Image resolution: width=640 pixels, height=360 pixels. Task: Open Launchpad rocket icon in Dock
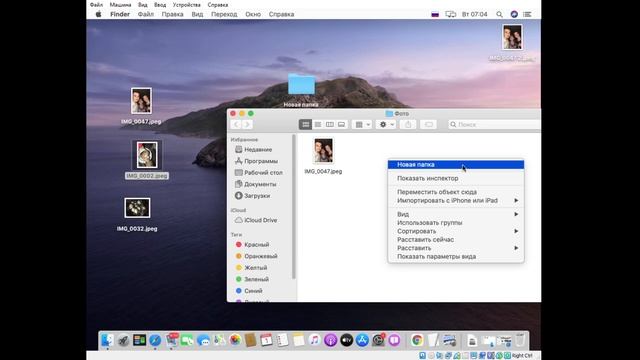tap(123, 340)
